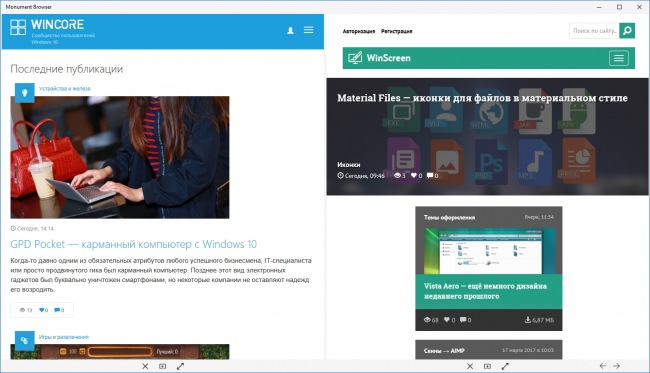Expand the left pane to fullscreen

180,366
